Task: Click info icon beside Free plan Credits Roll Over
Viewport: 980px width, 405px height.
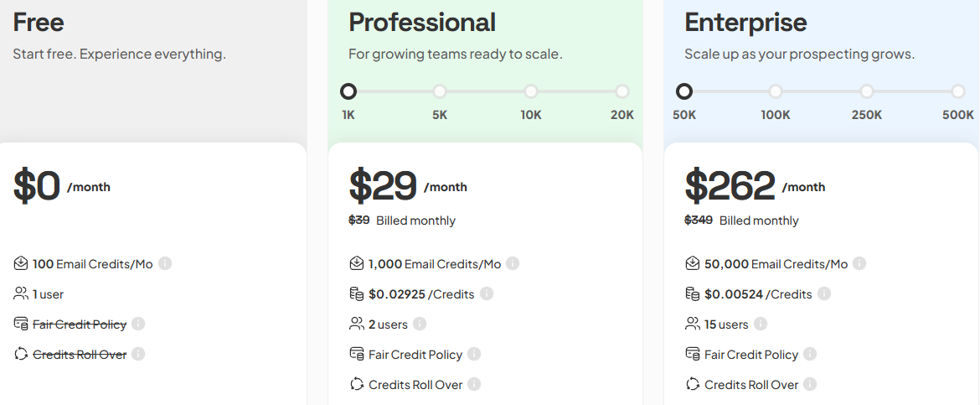Action: [138, 354]
